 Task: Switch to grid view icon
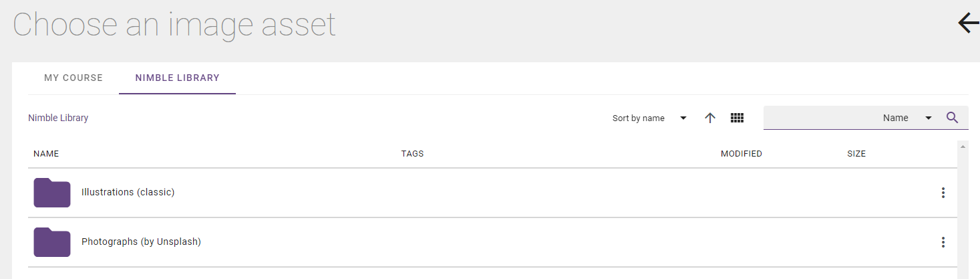click(x=737, y=118)
